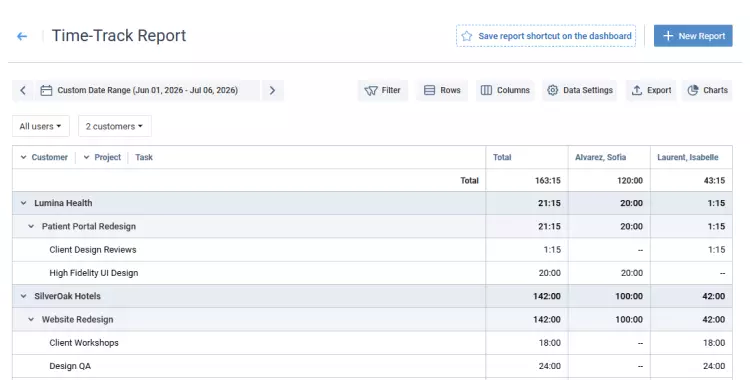
Task: Click Lumina Health total 21:15
Action: pyautogui.click(x=549, y=203)
